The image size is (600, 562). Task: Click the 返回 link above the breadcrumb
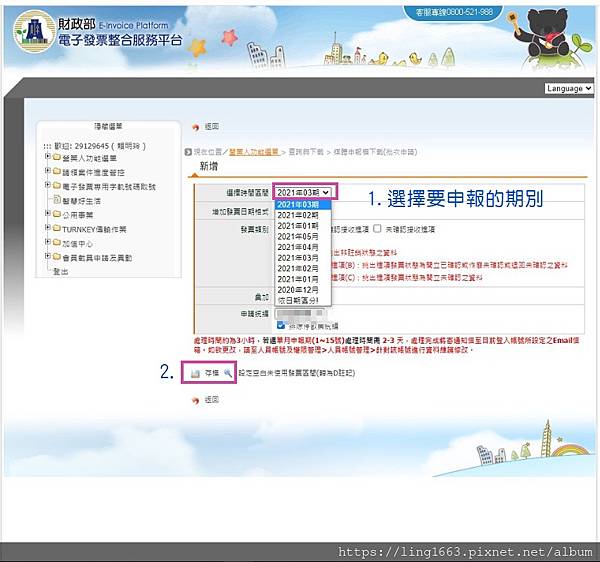(212, 127)
